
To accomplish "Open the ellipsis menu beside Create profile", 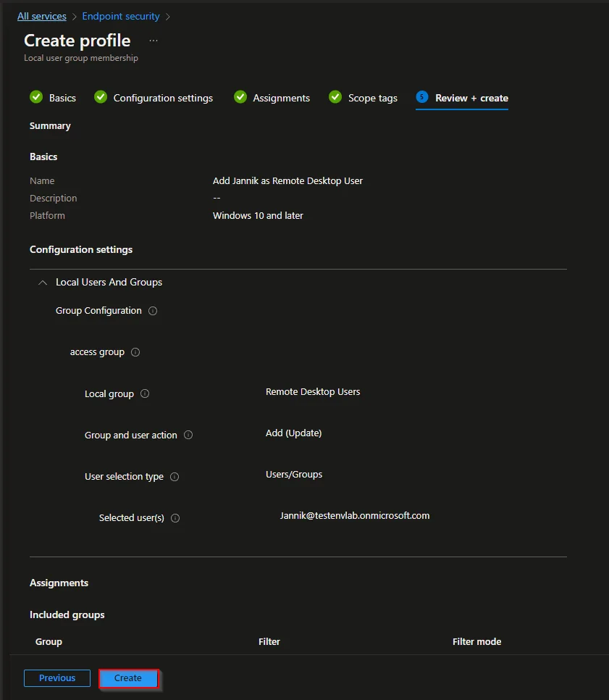I will click(154, 41).
